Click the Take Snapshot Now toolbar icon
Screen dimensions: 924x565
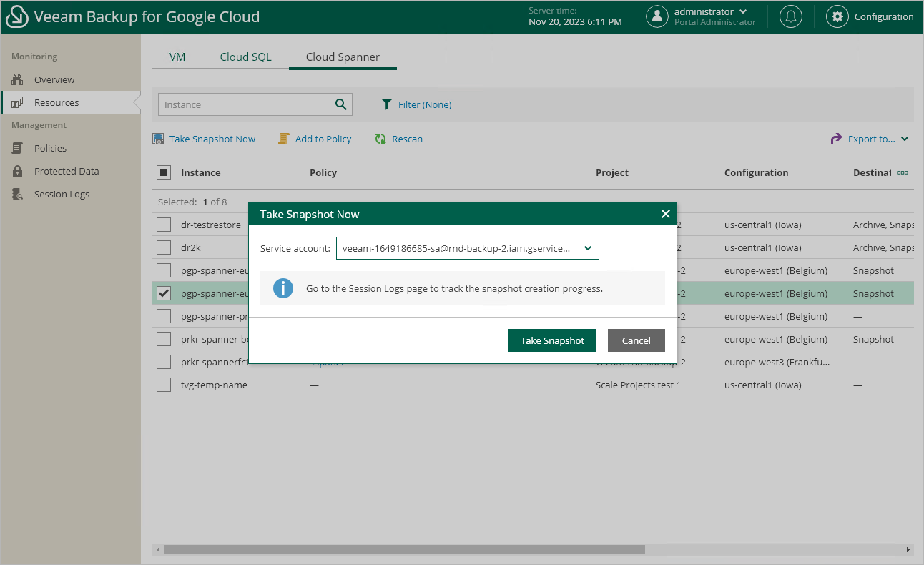(x=158, y=139)
